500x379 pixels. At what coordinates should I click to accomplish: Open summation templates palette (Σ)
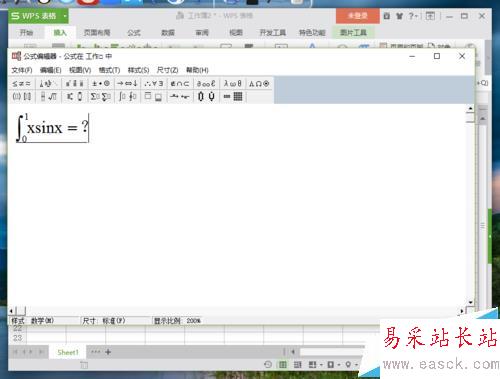(101, 97)
